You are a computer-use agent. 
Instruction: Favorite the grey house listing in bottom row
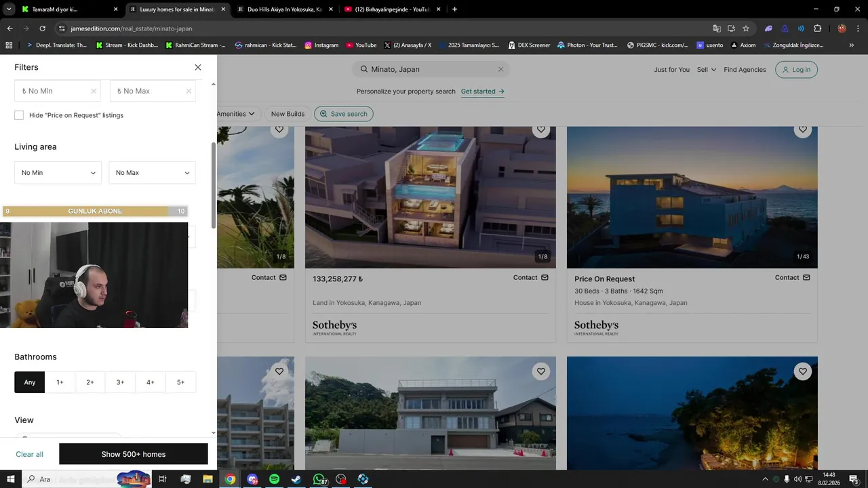[540, 371]
